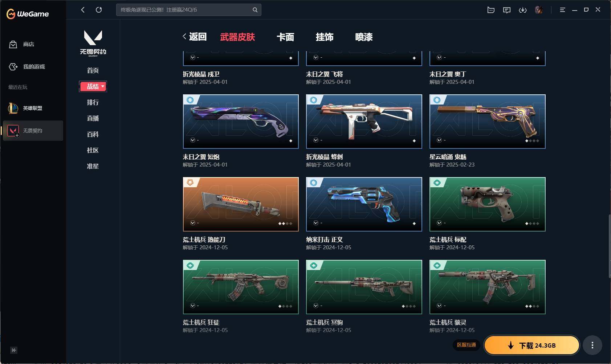Click the vertical scrollbar thumb

610,246
